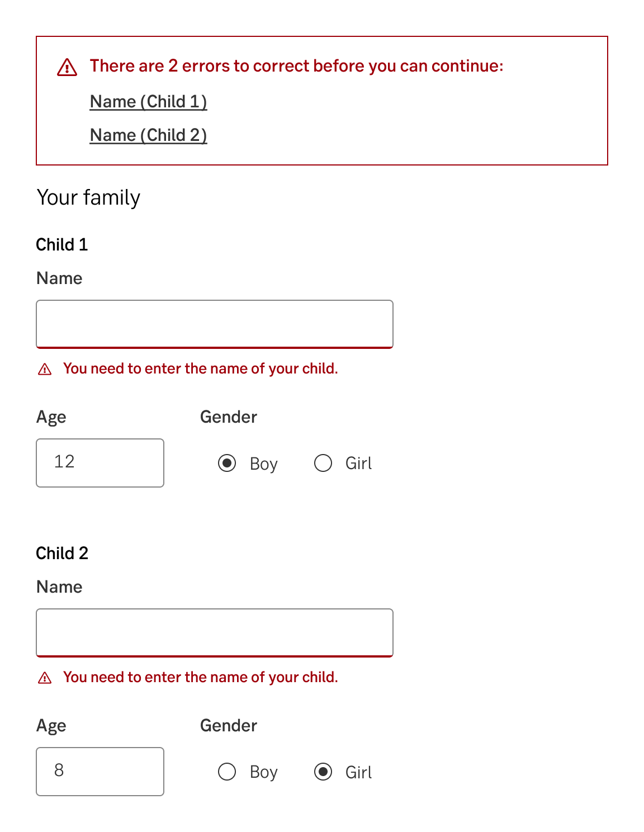The width and height of the screenshot is (644, 832).
Task: Click the Child 2 section heading
Action: tap(62, 553)
